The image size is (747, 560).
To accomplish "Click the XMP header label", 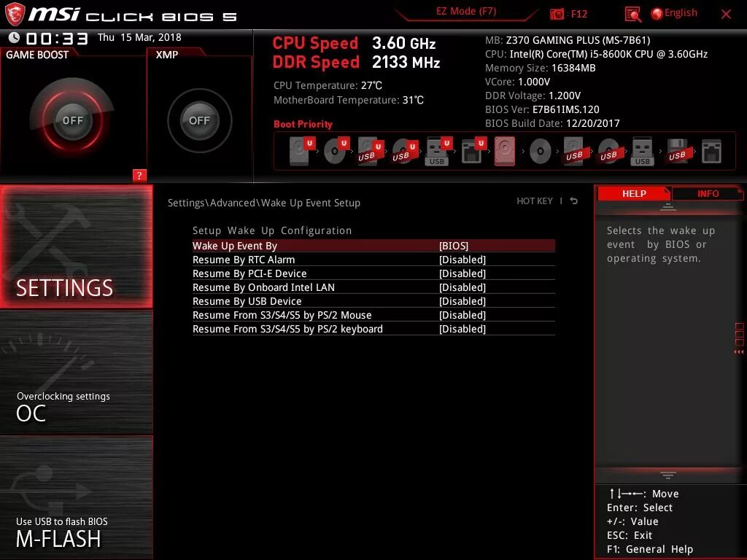I will 167,55.
